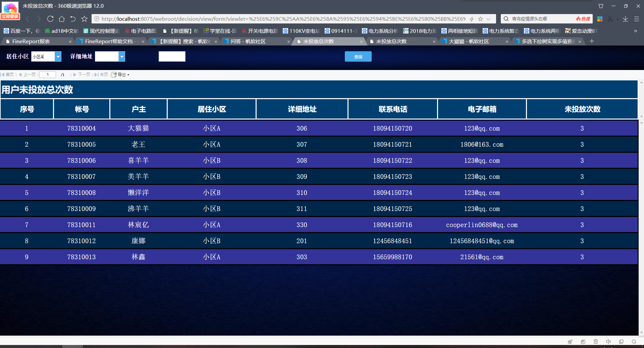This screenshot has width=644, height=348.
Task: Expand the address bar history dropdown
Action: tap(489, 19)
